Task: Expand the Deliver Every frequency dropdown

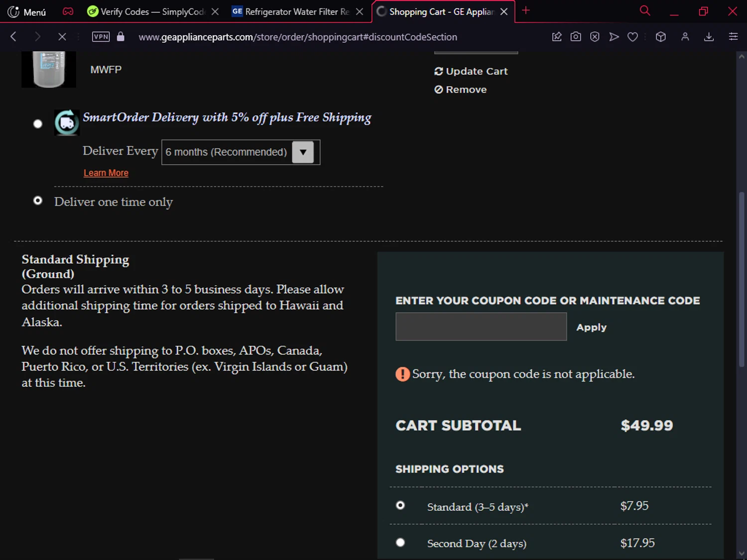Action: tap(303, 152)
